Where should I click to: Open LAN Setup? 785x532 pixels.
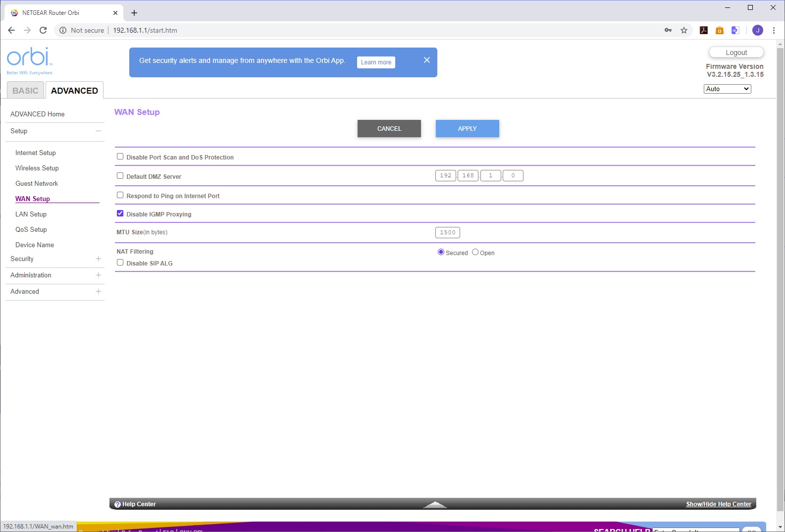31,214
